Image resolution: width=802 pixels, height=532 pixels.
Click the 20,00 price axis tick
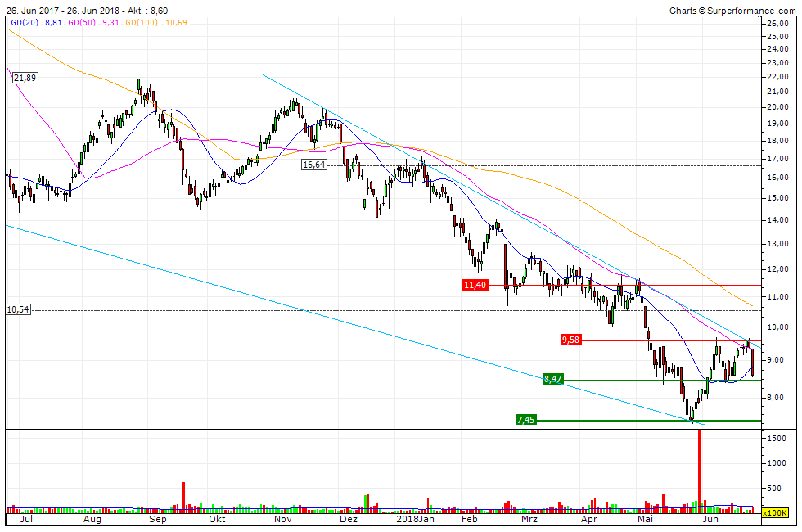(777, 107)
